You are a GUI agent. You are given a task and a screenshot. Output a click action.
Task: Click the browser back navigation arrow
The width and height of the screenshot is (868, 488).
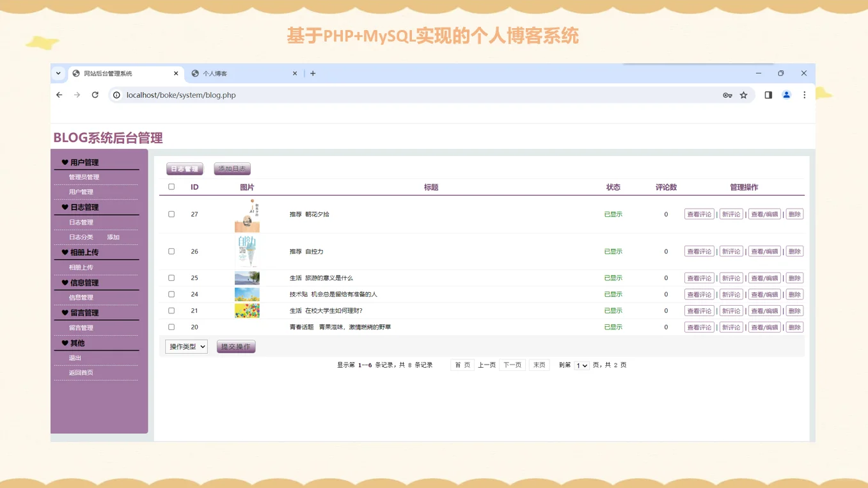click(x=59, y=95)
